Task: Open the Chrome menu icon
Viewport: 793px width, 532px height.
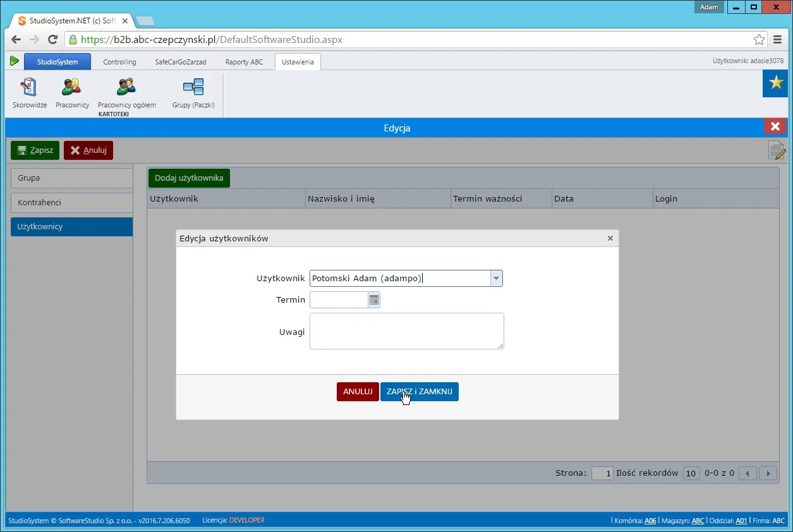Action: 778,39
